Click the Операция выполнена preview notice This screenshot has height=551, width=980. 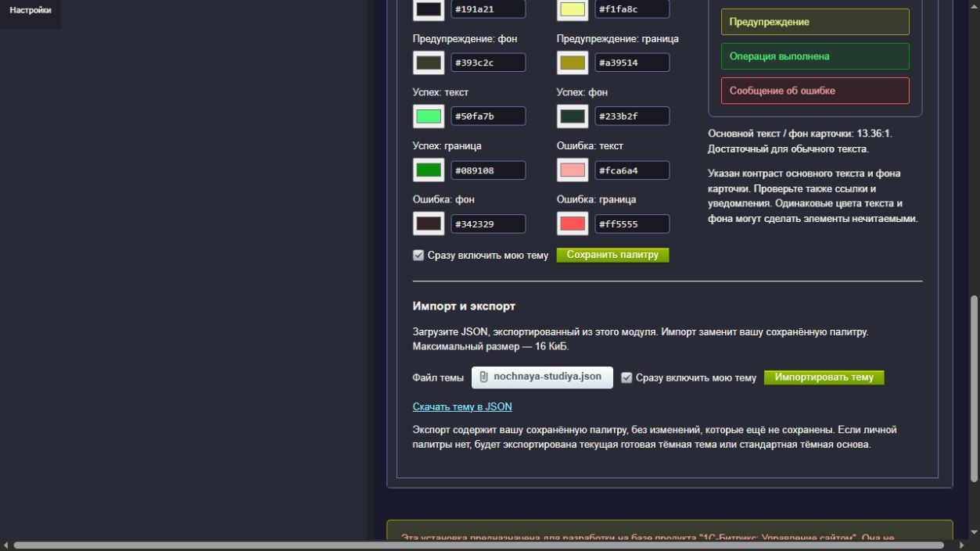click(815, 56)
